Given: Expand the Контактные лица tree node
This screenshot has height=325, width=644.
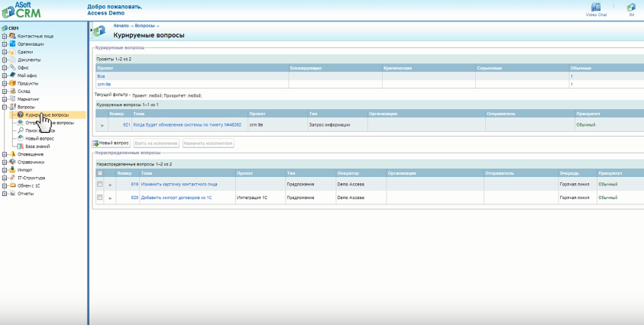Looking at the screenshot, I should [x=5, y=36].
